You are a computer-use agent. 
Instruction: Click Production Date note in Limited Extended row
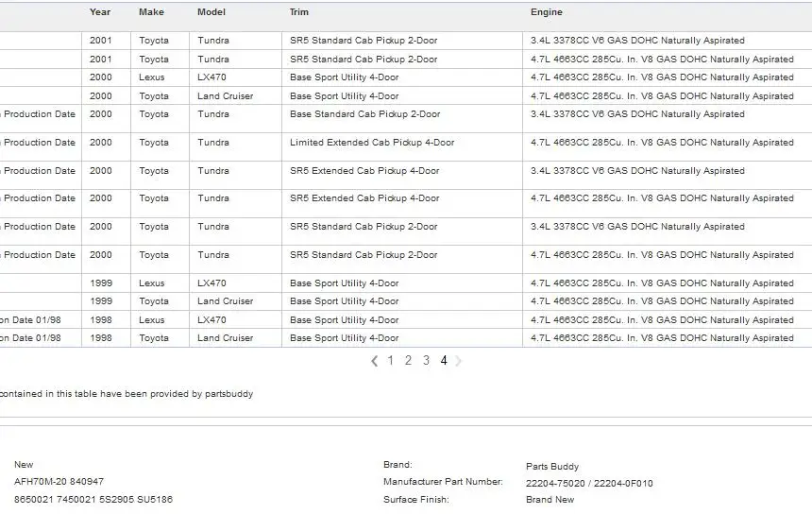[38, 143]
